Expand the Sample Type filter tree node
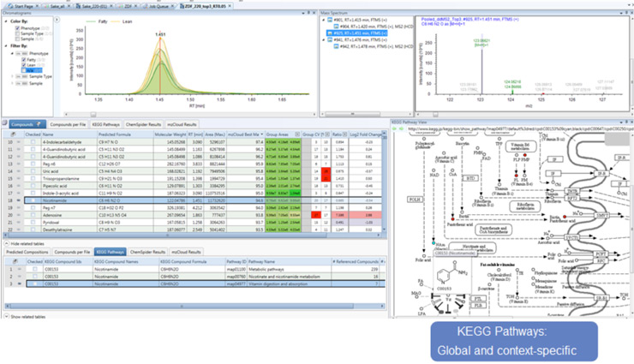Screen dimensions: 634x364 tap(12, 76)
